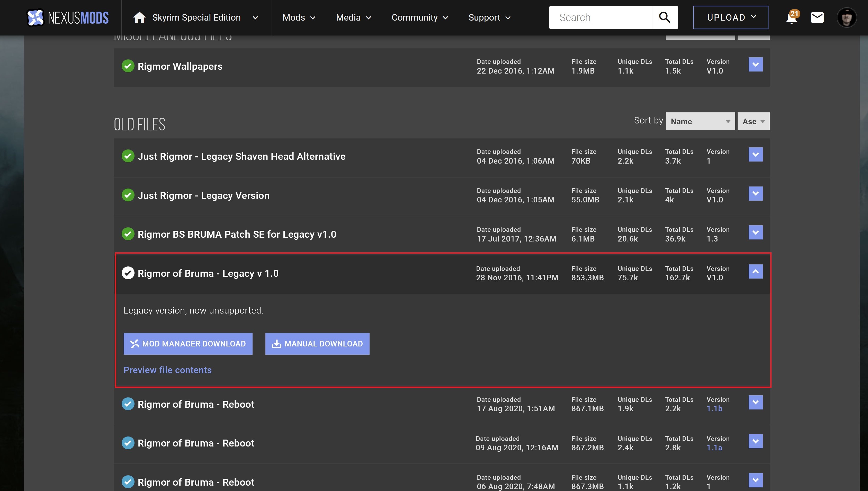The height and width of the screenshot is (491, 868).
Task: Open Preview file contents link
Action: (167, 370)
